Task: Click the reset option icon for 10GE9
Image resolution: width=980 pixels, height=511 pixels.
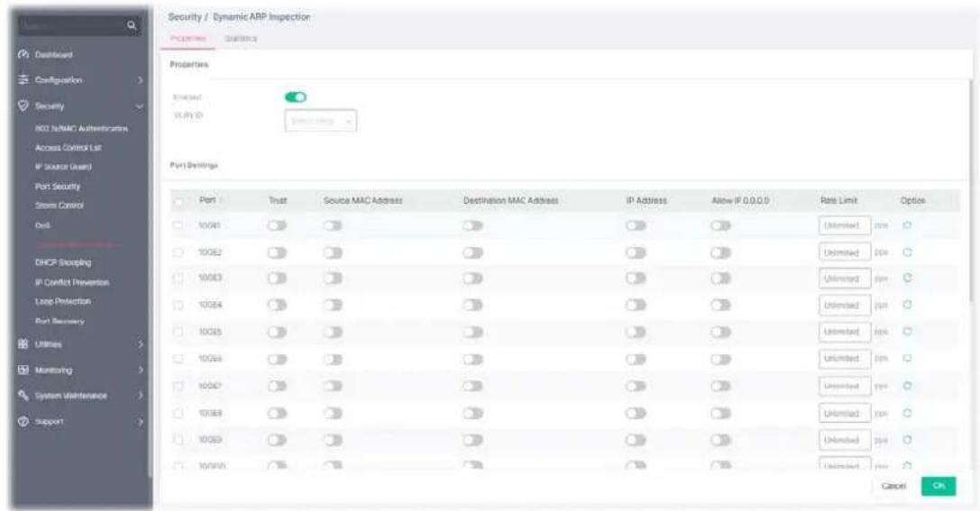Action: coord(908,440)
